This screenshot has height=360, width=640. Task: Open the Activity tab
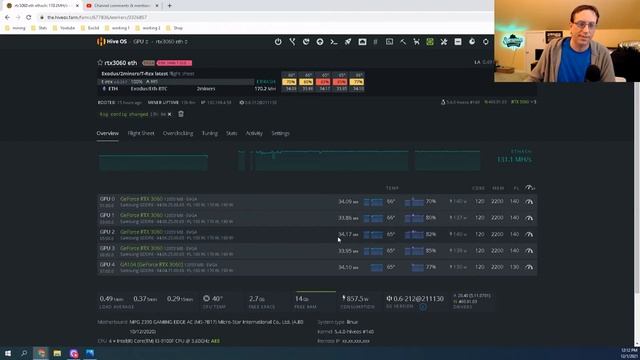tap(254, 133)
